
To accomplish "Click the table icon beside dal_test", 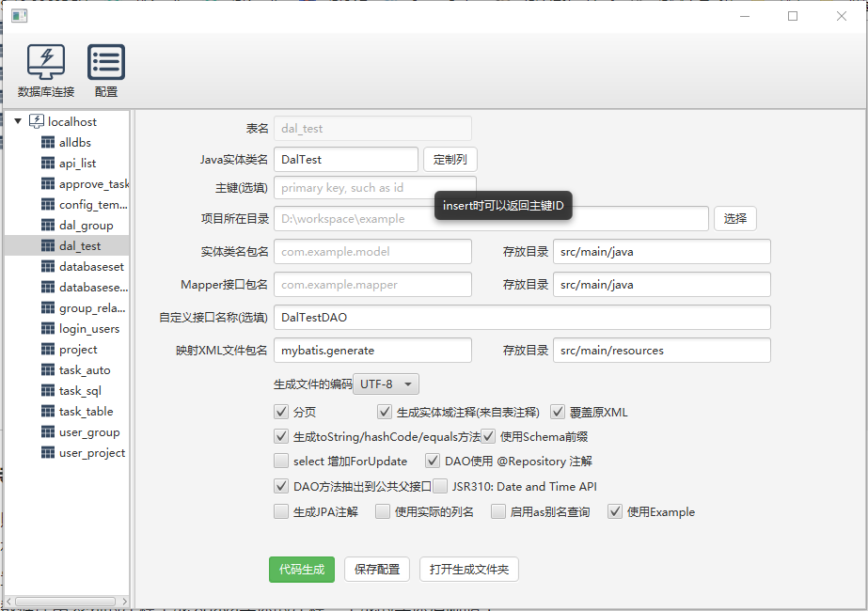I will click(x=48, y=245).
